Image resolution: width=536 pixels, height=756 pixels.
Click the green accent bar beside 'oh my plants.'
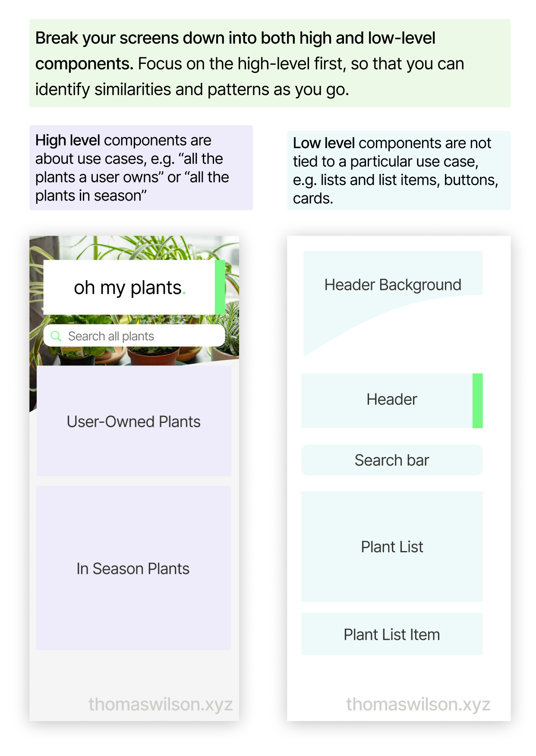tap(220, 287)
